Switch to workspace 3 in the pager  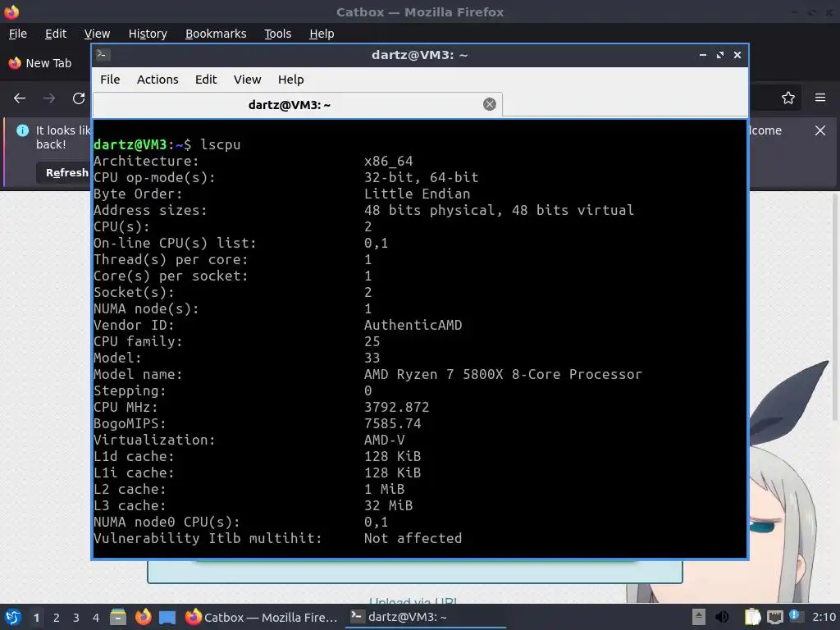click(76, 618)
